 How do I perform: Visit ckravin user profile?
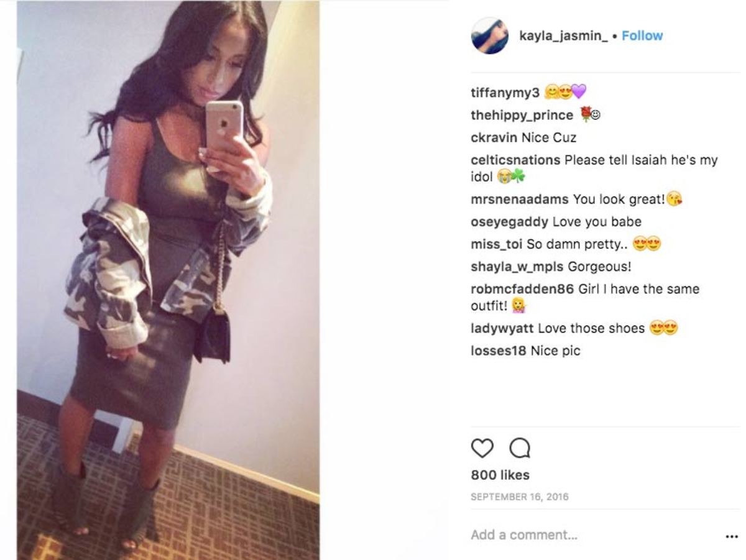pyautogui.click(x=494, y=137)
